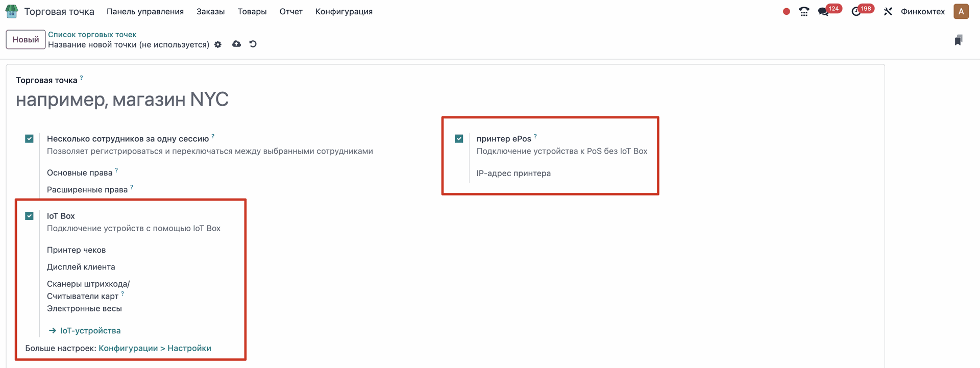This screenshot has height=368, width=980.
Task: Uncheck multiple employees per session checkbox
Action: click(30, 139)
